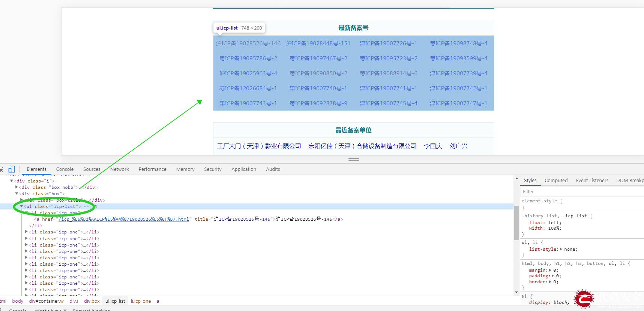Open company link 宏阳亿佳（天津）仓储设备制造有限公司

tap(362, 146)
